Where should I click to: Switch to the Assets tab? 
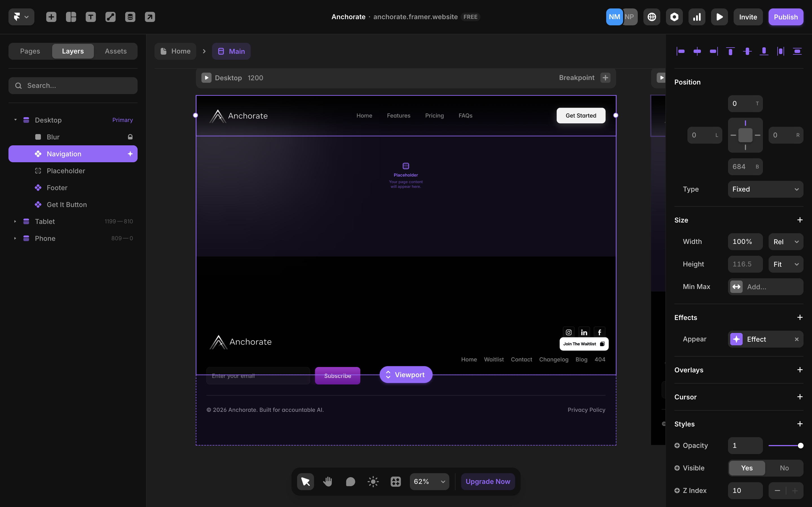(115, 51)
